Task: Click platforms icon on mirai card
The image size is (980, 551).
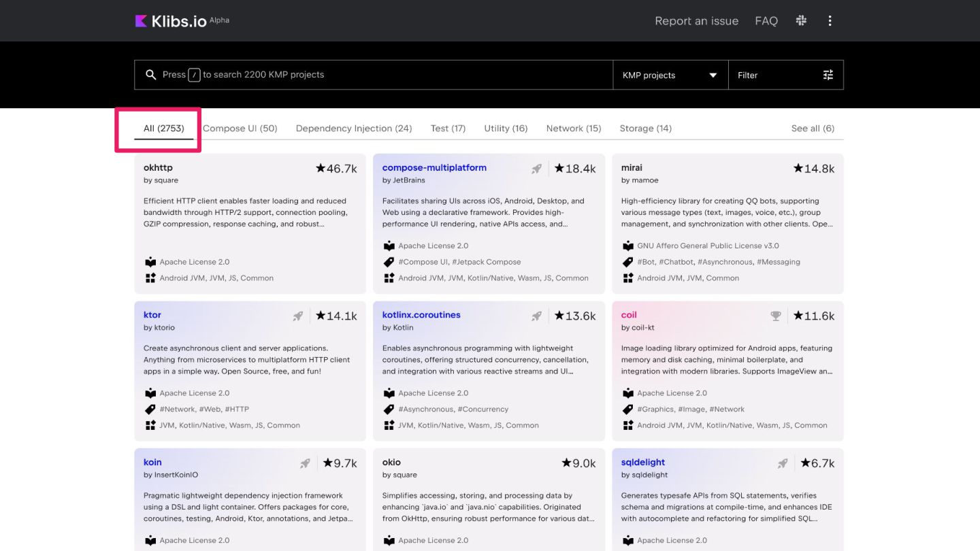Action: [628, 278]
